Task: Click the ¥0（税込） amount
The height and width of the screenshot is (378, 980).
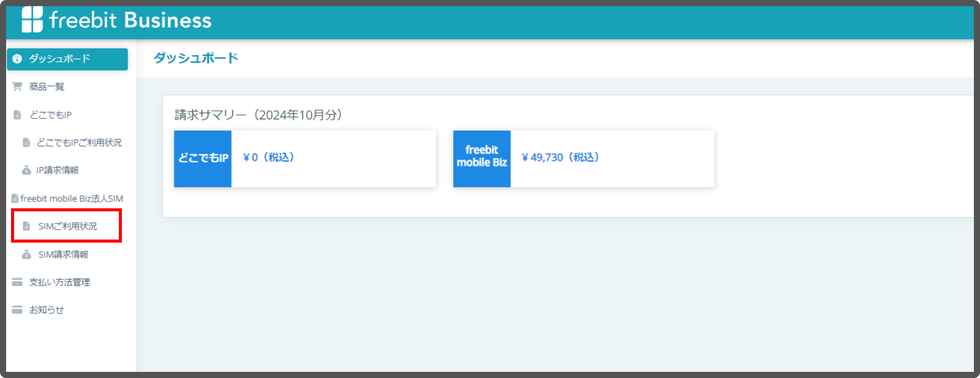Action: [269, 157]
